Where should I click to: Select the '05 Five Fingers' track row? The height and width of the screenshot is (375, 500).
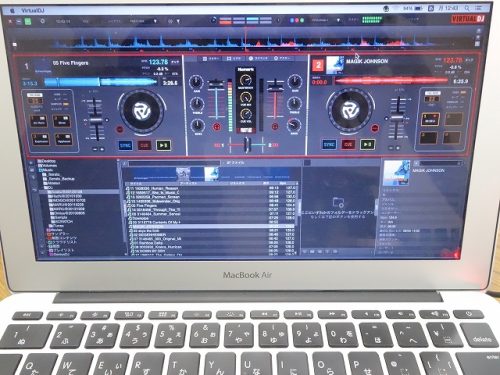[x=210, y=206]
